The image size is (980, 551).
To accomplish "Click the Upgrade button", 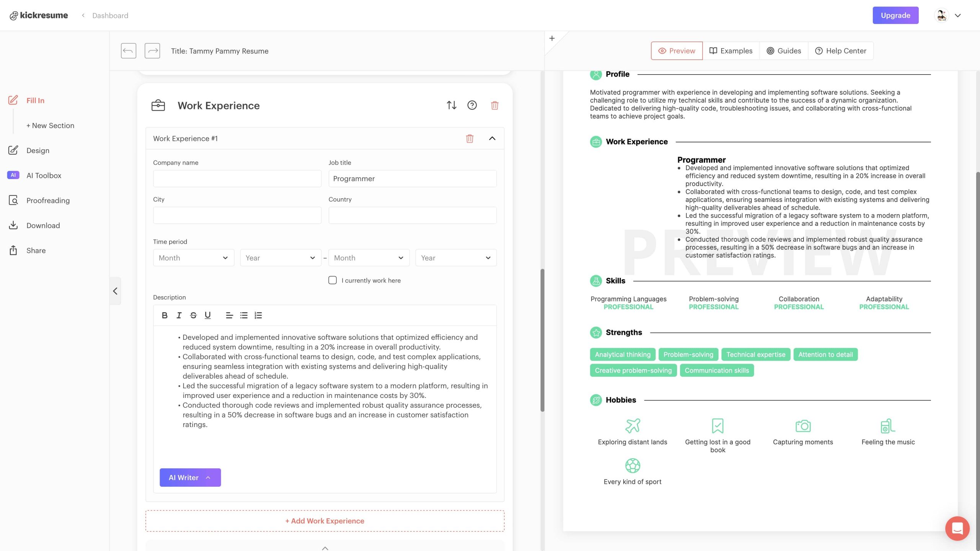I will point(895,15).
